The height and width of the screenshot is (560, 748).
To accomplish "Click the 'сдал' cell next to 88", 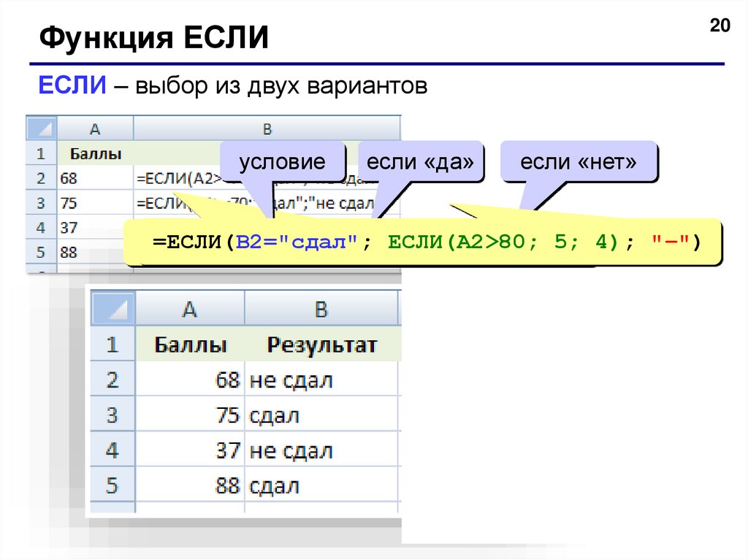I will click(x=321, y=485).
